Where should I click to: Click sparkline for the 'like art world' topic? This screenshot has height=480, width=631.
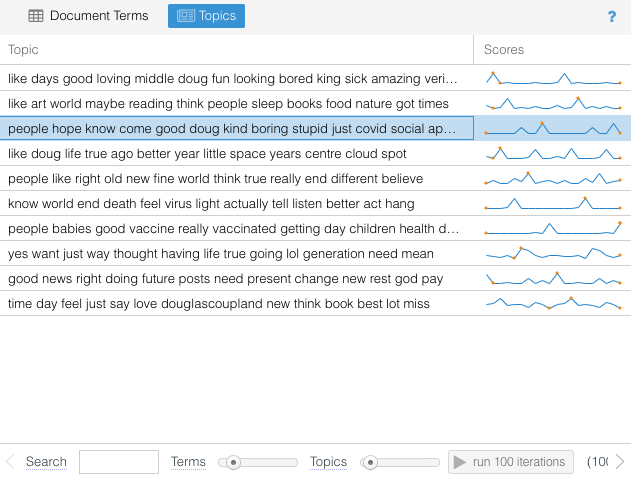point(553,104)
